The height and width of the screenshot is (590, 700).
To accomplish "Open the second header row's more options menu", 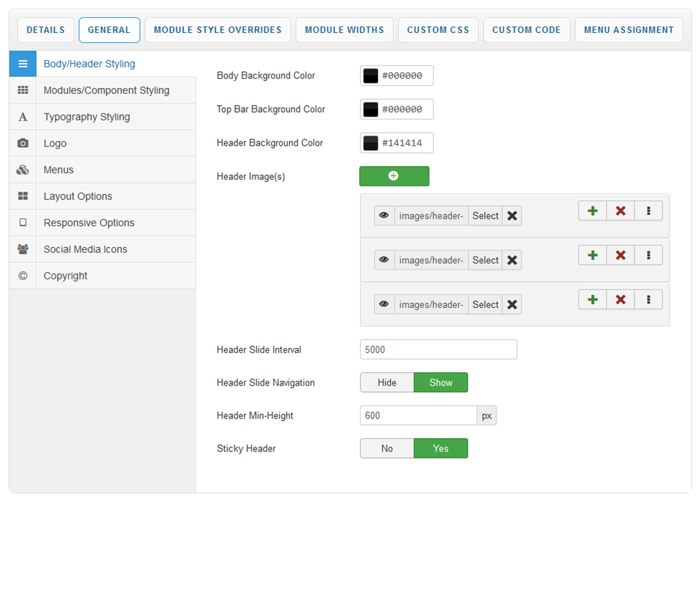I will [648, 255].
